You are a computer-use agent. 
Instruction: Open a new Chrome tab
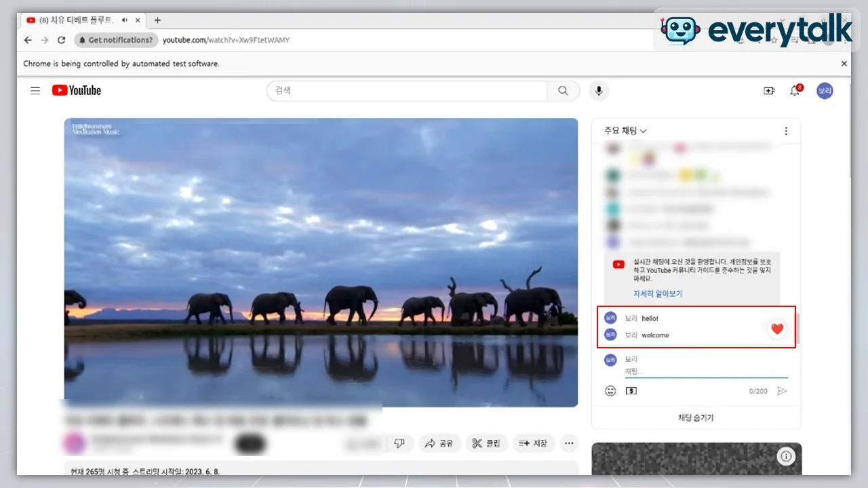pyautogui.click(x=157, y=20)
